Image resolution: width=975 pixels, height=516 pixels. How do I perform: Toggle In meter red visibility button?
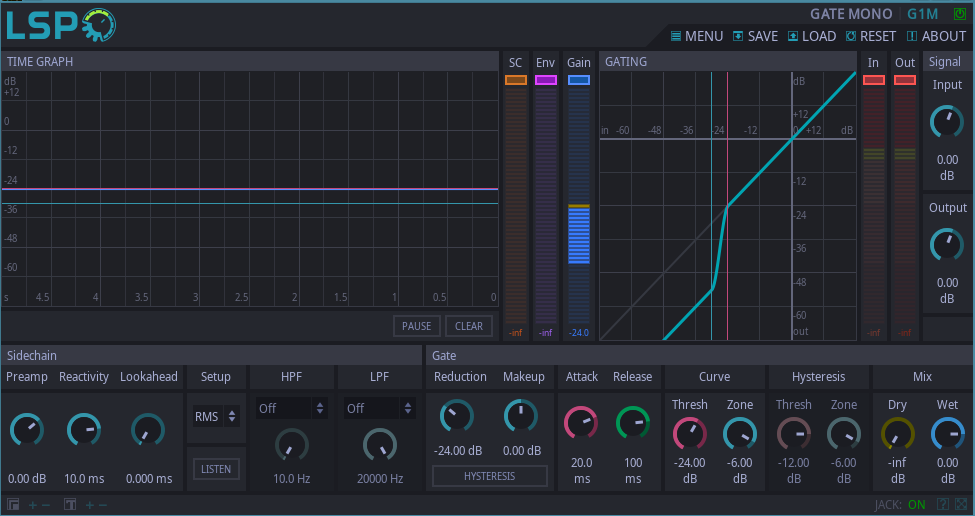pyautogui.click(x=874, y=80)
